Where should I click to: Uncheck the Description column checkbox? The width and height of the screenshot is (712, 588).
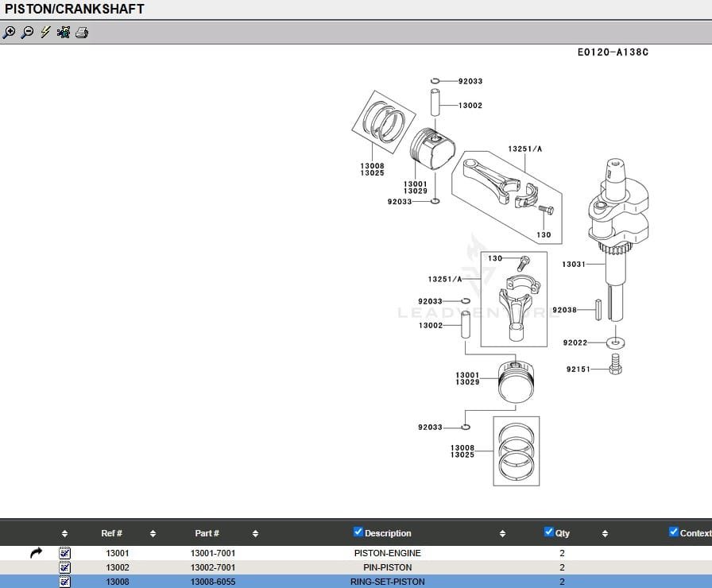point(358,532)
